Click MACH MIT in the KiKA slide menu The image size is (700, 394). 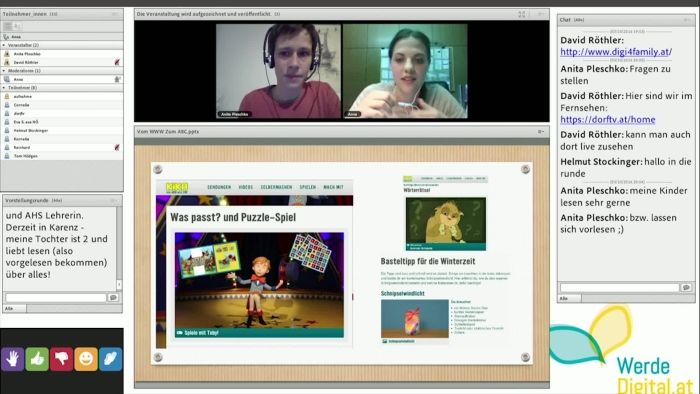(333, 187)
